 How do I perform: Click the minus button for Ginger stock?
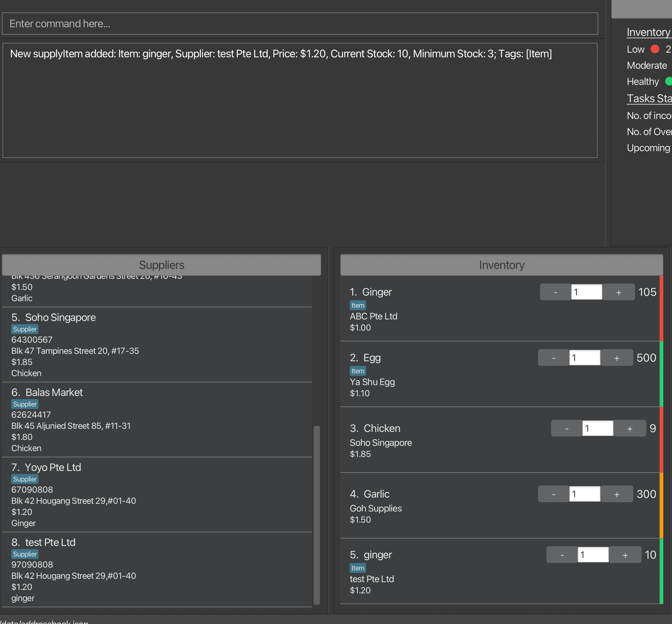(x=555, y=292)
